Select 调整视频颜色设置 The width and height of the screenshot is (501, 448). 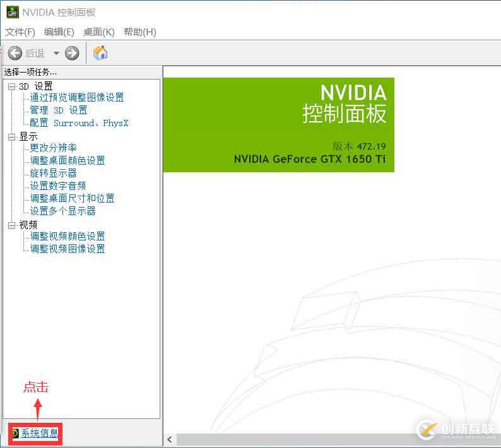point(68,237)
